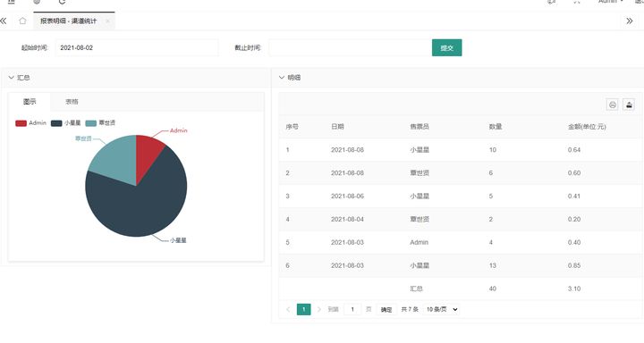The height and width of the screenshot is (343, 644).
Task: Click the 日期 column header
Action: (337, 127)
